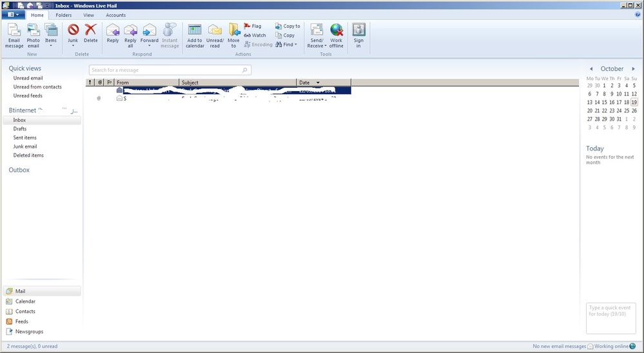Sort by the attachment paperclip column
Viewport: 644px width, 353px height.
100,83
